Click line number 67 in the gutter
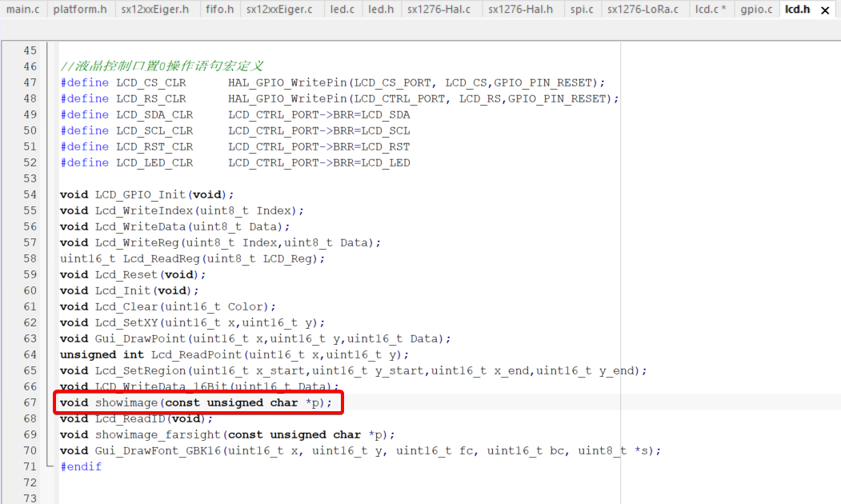This screenshot has height=504, width=841. 30,402
